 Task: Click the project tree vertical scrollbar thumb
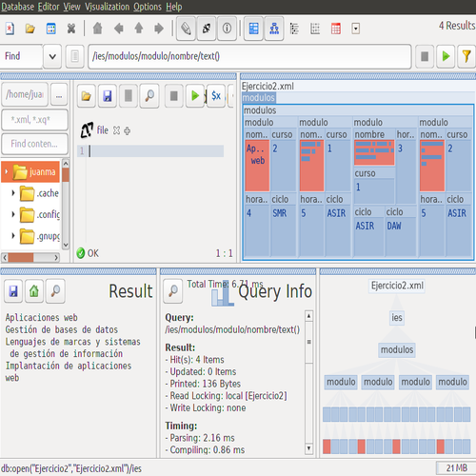(x=66, y=175)
